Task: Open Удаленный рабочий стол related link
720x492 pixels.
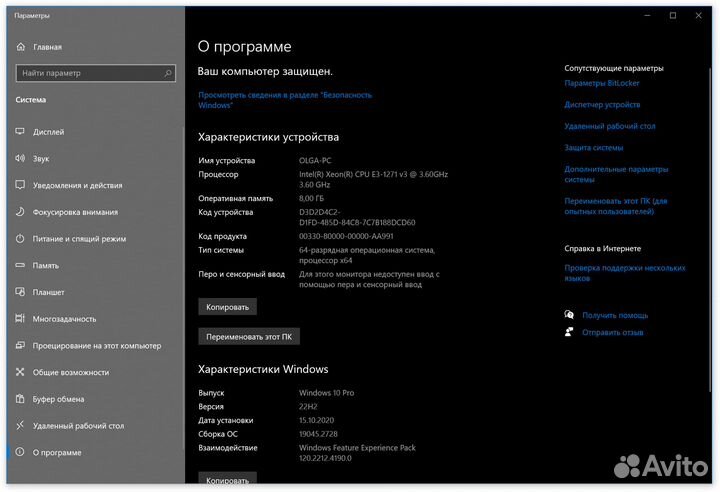Action: point(610,126)
